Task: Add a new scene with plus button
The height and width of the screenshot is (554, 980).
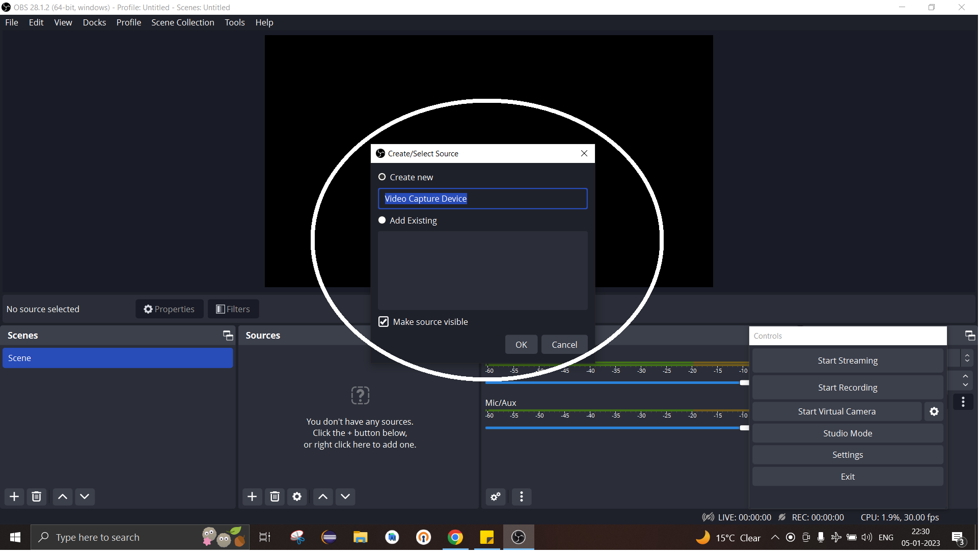Action: tap(14, 497)
